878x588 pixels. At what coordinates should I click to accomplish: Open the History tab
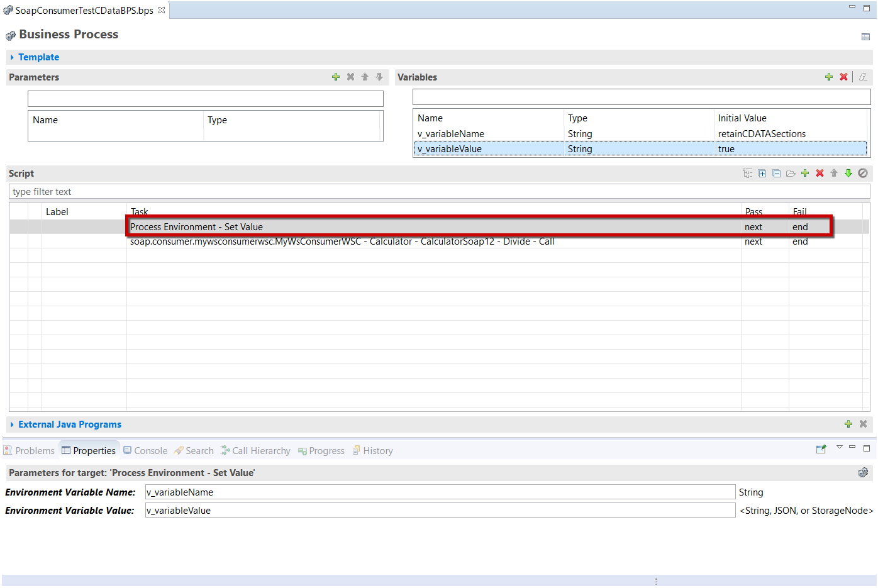372,450
